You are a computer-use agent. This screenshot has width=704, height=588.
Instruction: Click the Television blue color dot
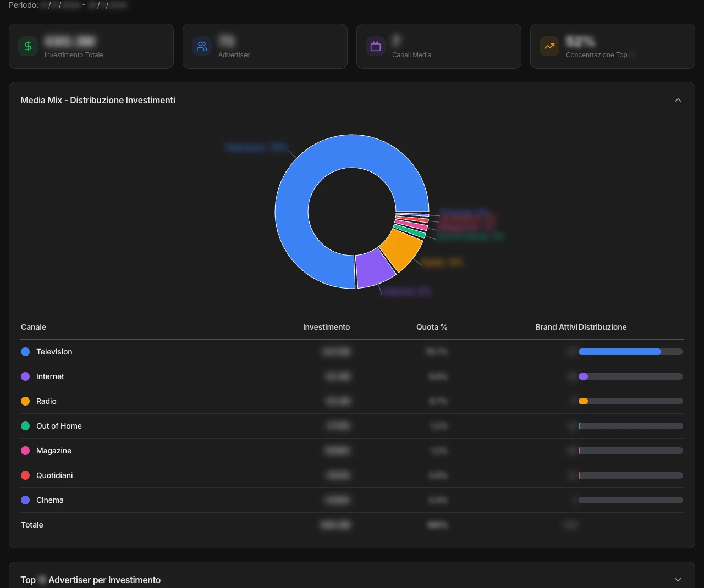point(25,352)
